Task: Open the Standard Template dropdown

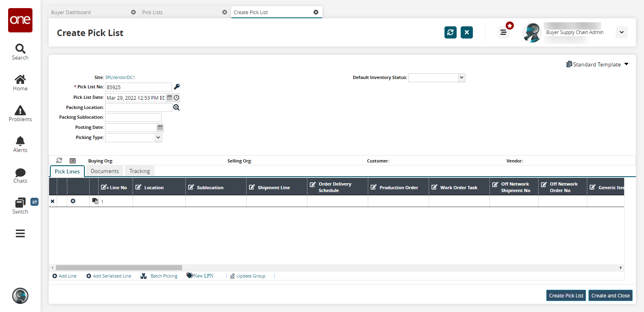Action: [597, 64]
